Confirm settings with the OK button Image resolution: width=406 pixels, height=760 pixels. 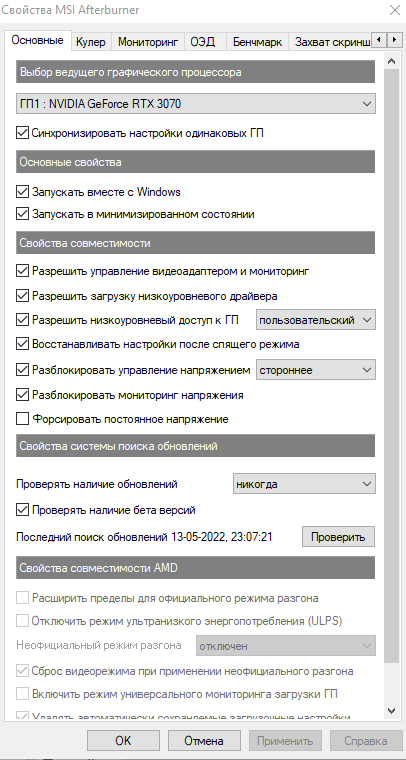[x=123, y=741]
